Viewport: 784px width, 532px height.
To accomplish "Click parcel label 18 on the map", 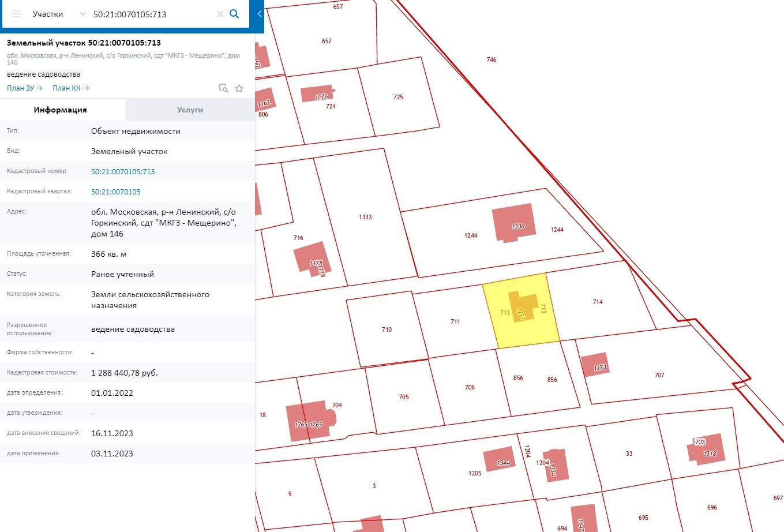I will pyautogui.click(x=262, y=415).
